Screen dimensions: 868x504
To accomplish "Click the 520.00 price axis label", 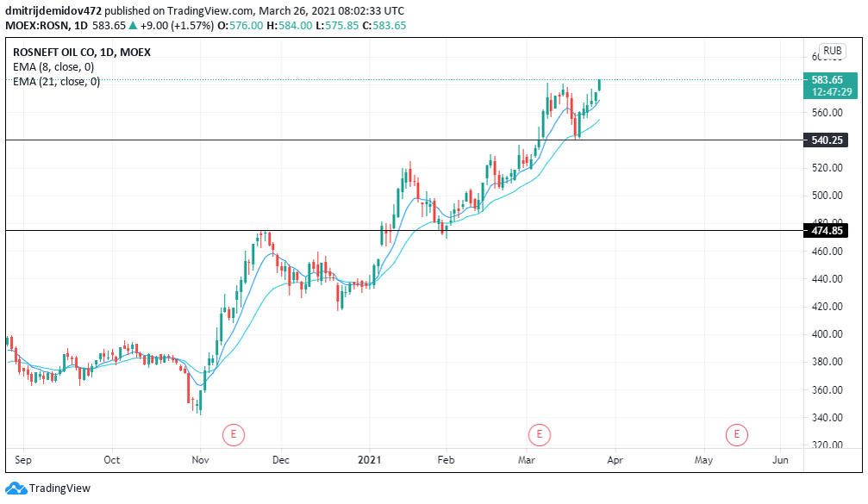I will click(x=827, y=168).
